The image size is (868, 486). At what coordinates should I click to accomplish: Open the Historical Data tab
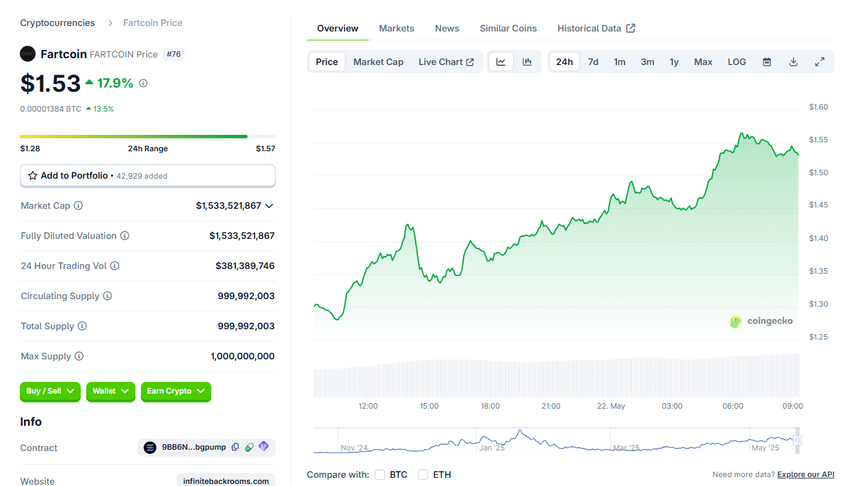(x=596, y=28)
